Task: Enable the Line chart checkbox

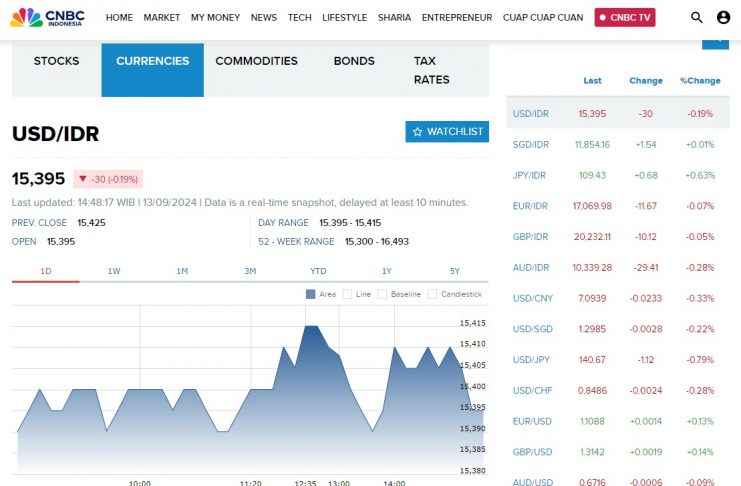Action: (348, 294)
